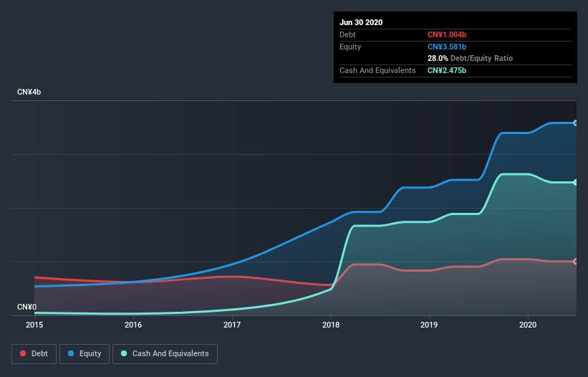Click the 2020 x-axis label
The width and height of the screenshot is (588, 377).
(528, 325)
